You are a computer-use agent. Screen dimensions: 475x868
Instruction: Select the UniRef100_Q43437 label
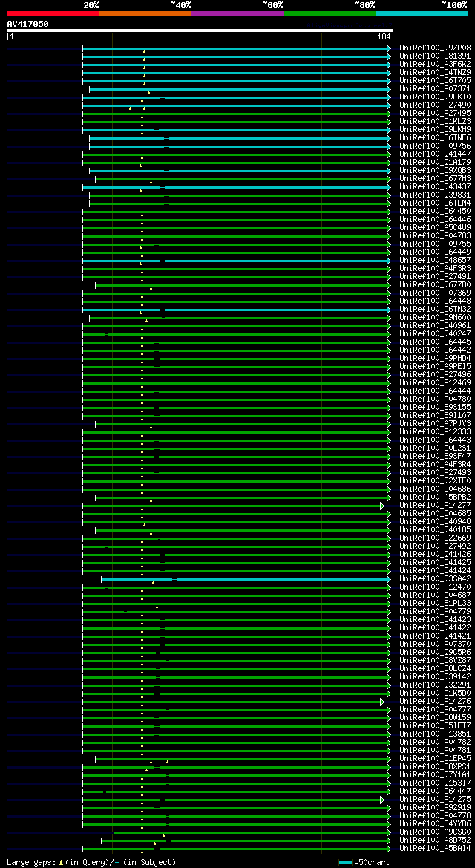tap(435, 187)
